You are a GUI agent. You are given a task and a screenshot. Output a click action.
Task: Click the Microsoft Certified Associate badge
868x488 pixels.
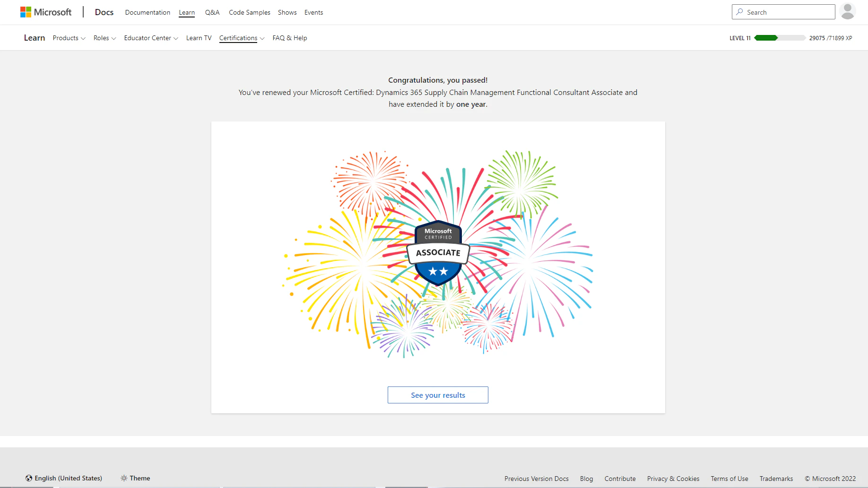[x=438, y=253]
